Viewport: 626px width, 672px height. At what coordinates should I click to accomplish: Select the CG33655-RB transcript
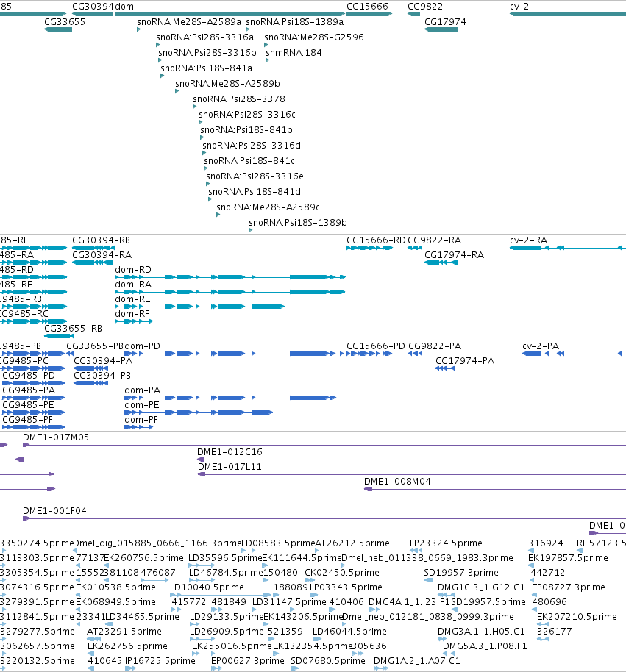coord(59,336)
